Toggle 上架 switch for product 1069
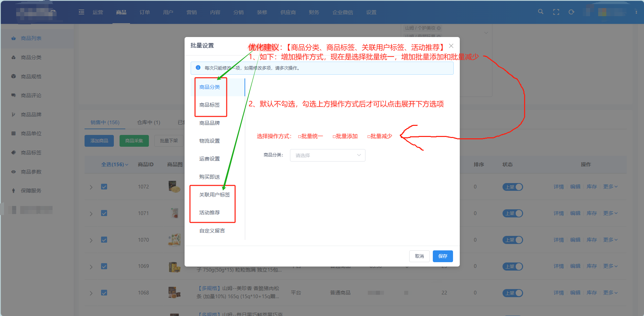The height and width of the screenshot is (316, 644). coord(512,267)
